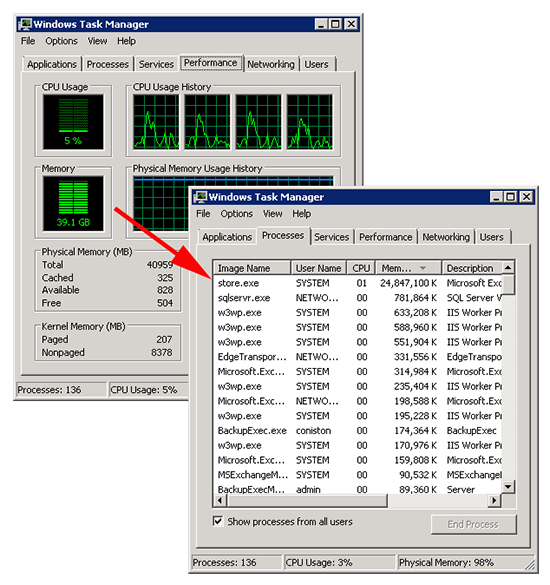Screen dimensions: 550x585
Task: Select Processes tab in the front window
Action: [283, 236]
